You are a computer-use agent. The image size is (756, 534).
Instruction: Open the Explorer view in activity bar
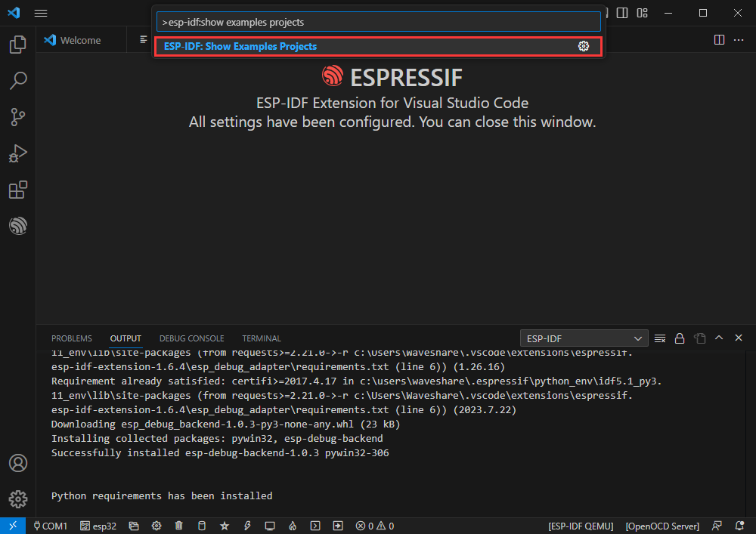point(18,45)
